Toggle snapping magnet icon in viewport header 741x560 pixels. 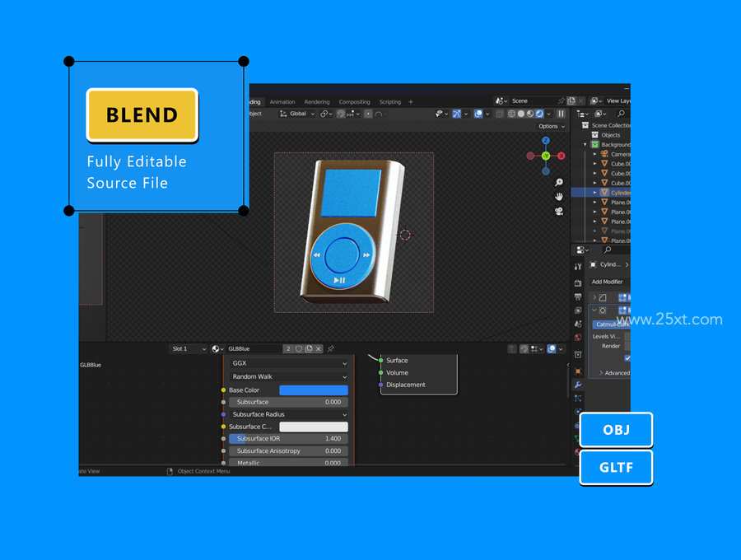point(341,114)
